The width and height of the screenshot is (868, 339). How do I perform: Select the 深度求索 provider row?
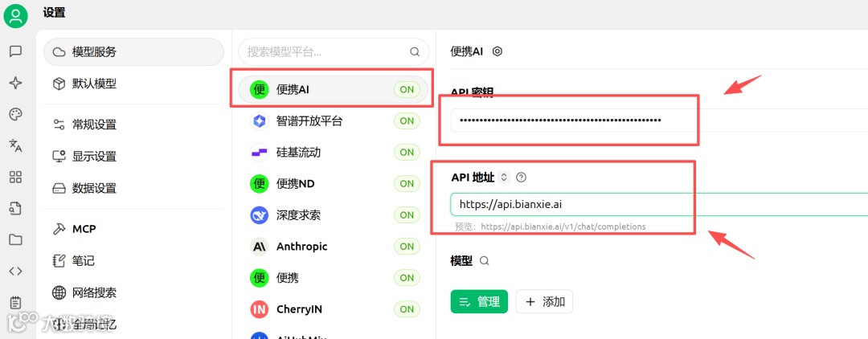click(334, 215)
